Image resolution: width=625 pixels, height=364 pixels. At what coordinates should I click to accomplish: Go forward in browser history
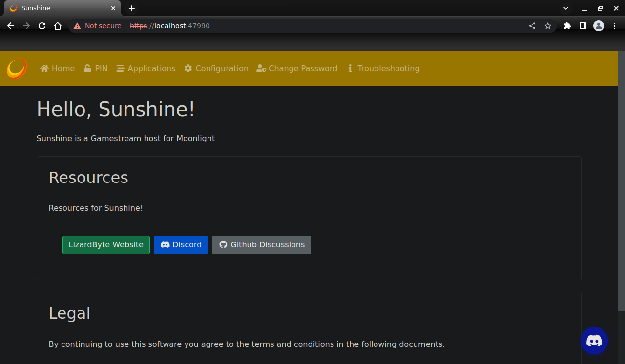pos(26,26)
